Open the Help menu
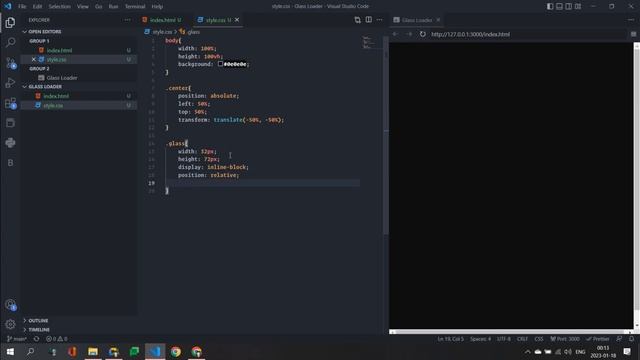 157,7
